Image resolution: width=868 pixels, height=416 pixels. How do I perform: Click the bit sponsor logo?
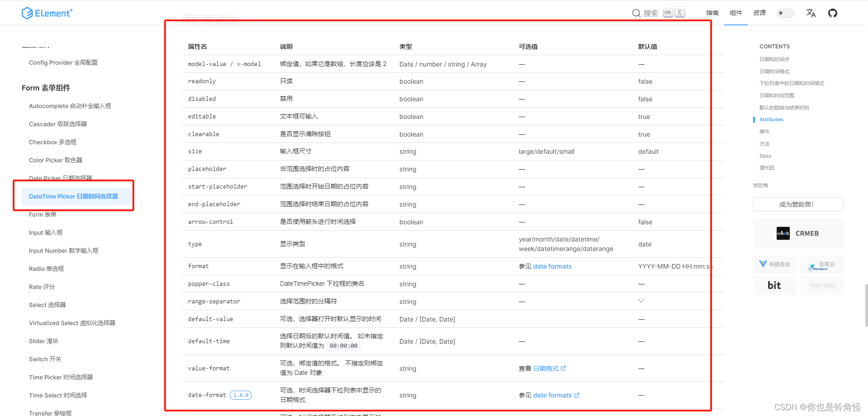(x=774, y=285)
